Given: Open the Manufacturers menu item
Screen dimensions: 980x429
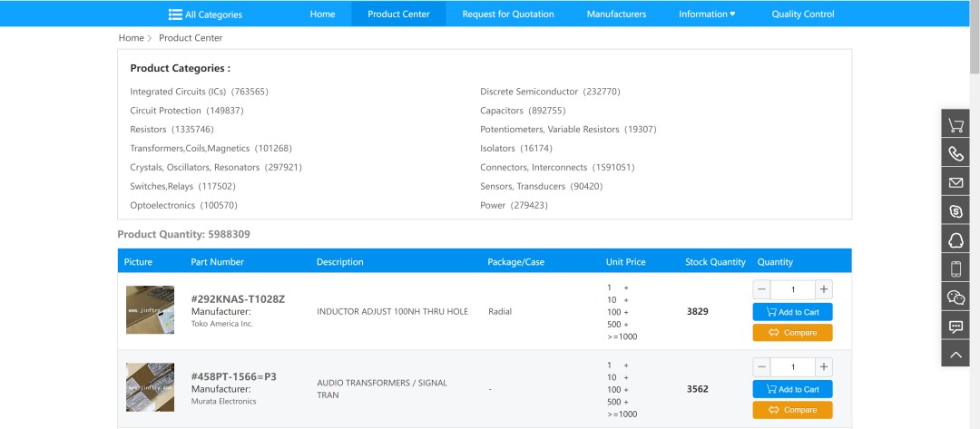Looking at the screenshot, I should click(x=616, y=14).
